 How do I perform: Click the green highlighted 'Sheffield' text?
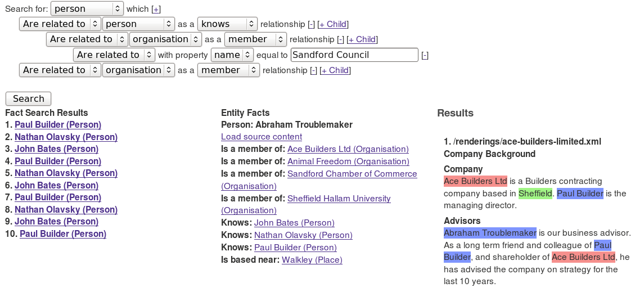[x=535, y=194]
